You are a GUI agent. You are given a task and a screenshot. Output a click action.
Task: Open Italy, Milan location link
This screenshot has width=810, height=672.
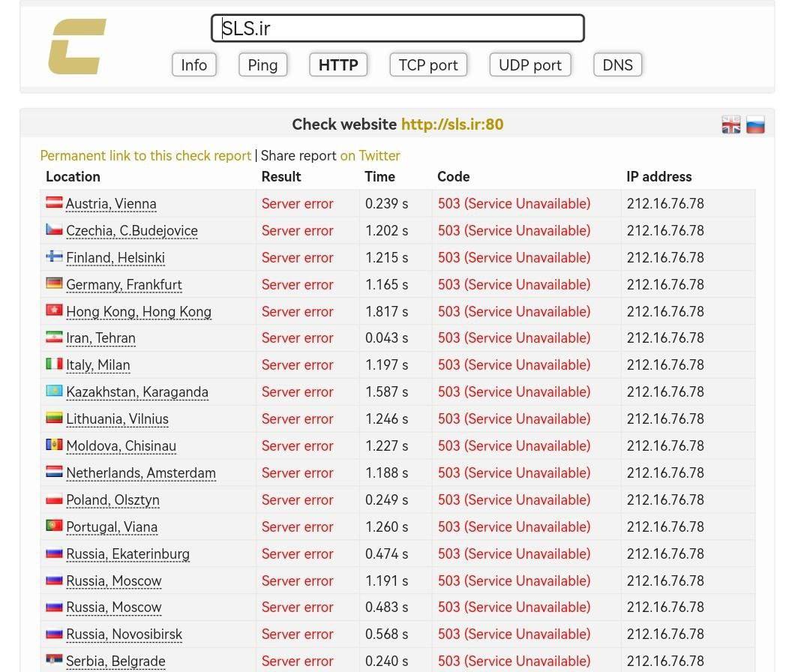(98, 365)
